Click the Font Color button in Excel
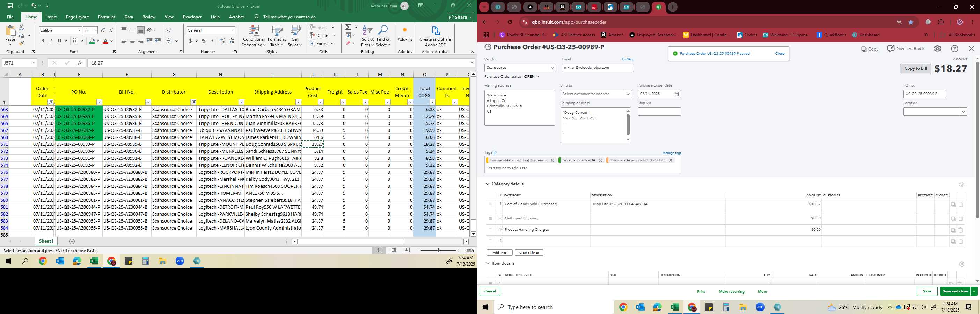The width and height of the screenshot is (980, 314). click(106, 41)
